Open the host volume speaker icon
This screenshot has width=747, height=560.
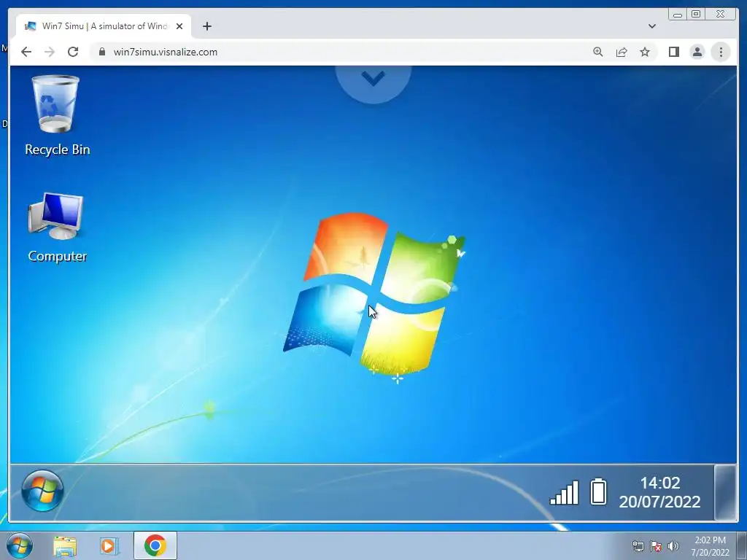click(673, 546)
